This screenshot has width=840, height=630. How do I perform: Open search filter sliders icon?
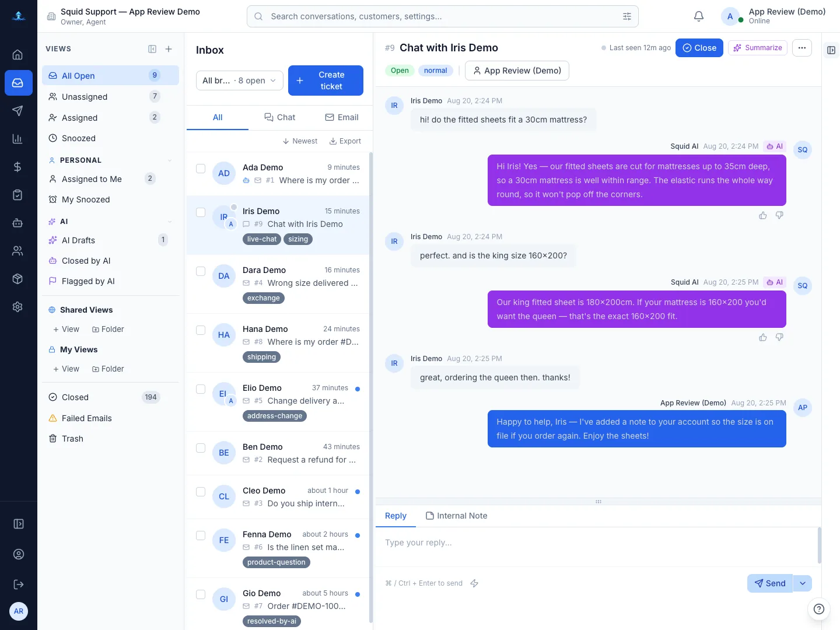point(627,16)
